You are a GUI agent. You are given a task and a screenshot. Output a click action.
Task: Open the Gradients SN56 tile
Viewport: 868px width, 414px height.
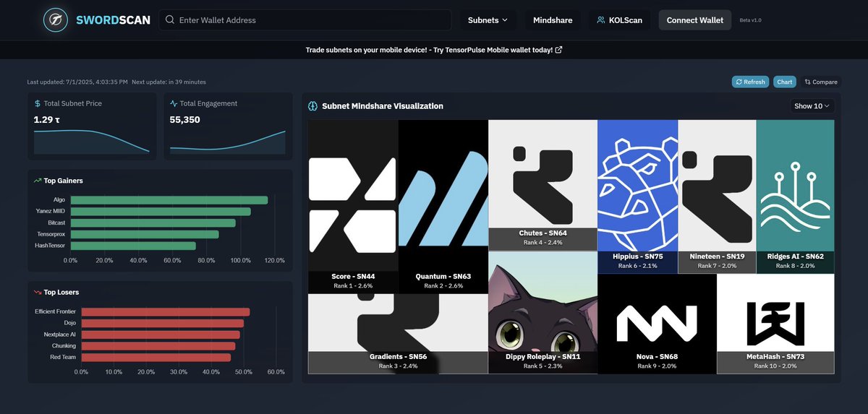(398, 334)
